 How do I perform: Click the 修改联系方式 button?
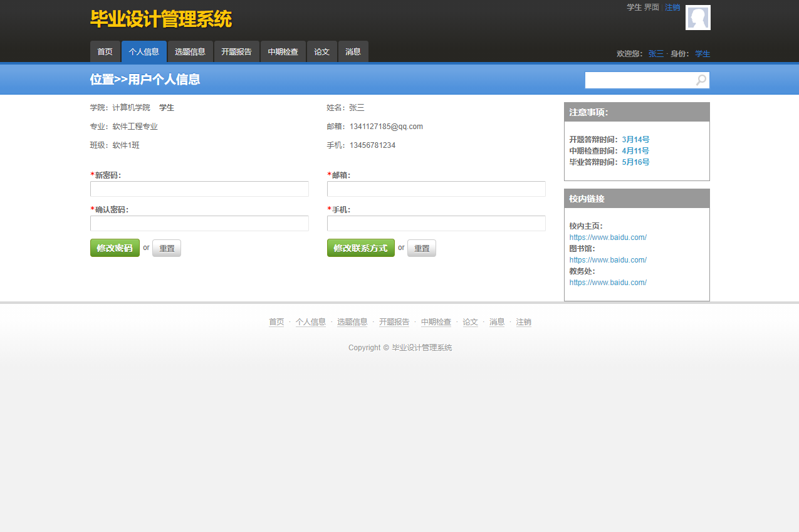pyautogui.click(x=360, y=248)
